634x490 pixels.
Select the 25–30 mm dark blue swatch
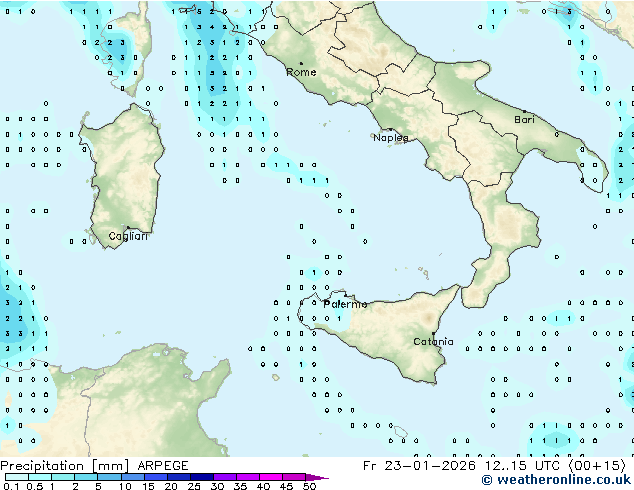click(x=201, y=477)
